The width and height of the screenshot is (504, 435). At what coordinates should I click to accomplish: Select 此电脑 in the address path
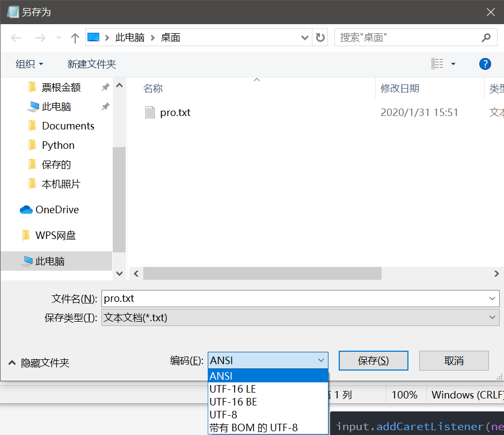point(130,38)
